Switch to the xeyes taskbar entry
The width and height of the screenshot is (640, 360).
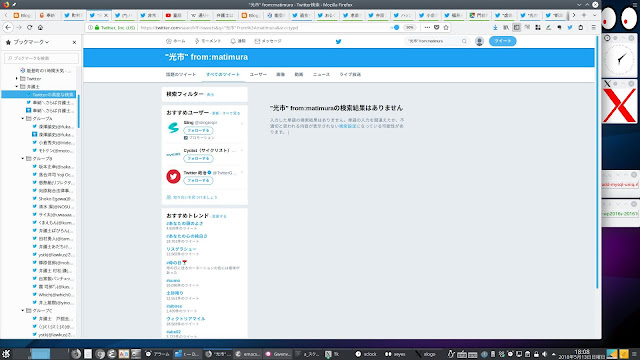[x=396, y=354]
